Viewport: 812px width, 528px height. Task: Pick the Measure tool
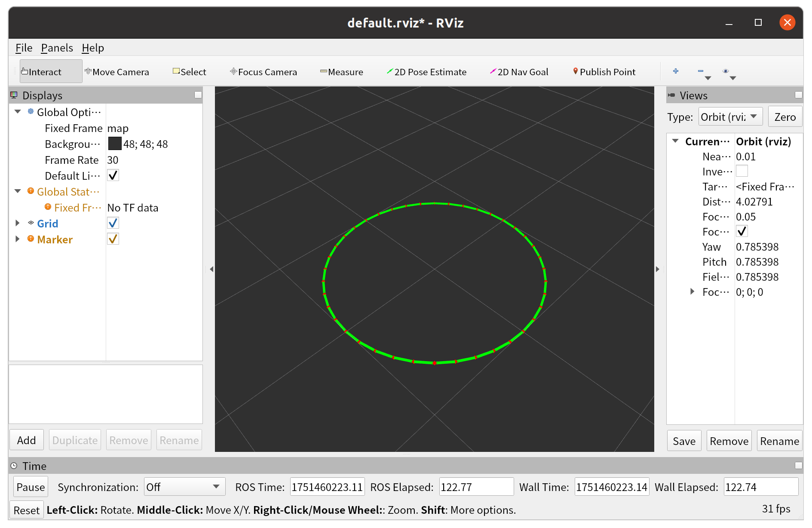pyautogui.click(x=341, y=72)
